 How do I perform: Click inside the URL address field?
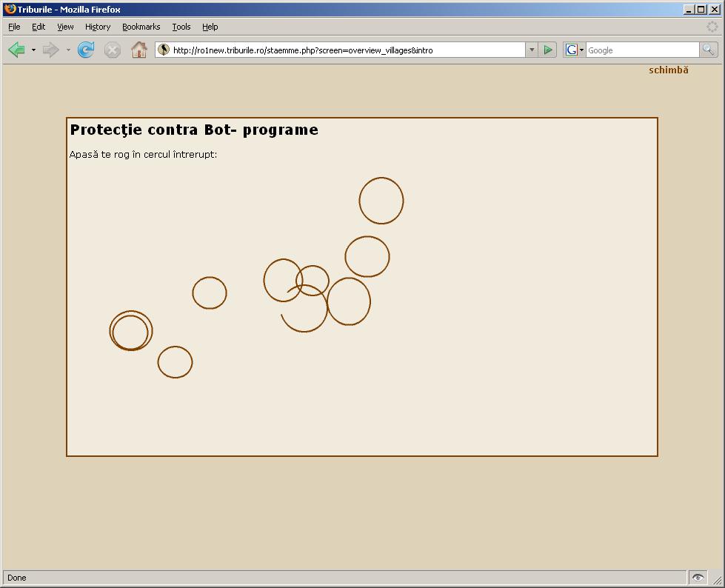pos(347,50)
